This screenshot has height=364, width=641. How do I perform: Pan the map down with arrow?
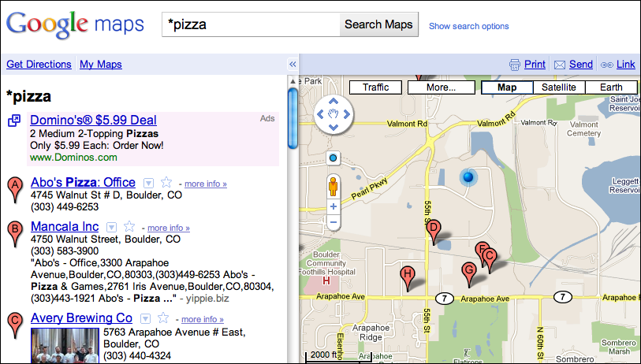coord(334,128)
